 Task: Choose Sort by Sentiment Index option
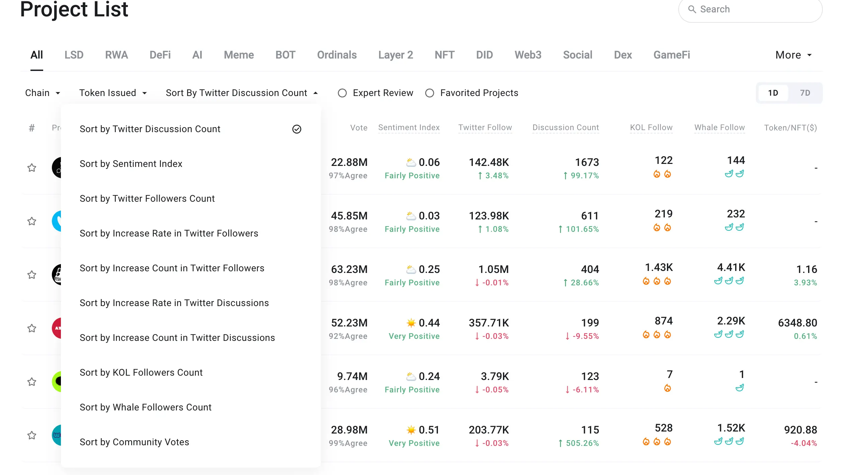[131, 164]
